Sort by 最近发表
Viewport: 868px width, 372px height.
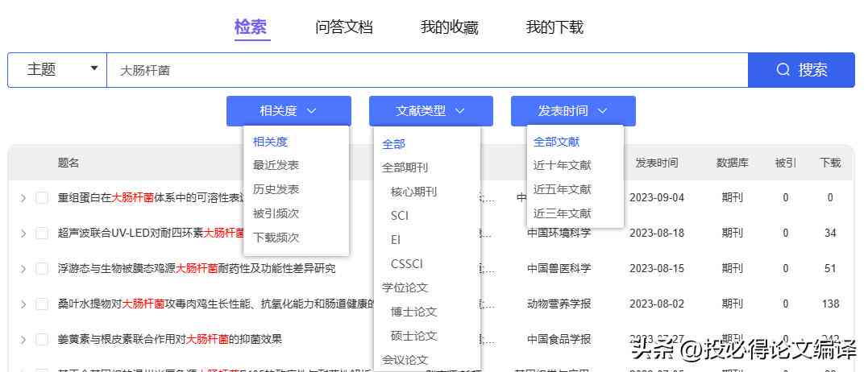[x=276, y=165]
